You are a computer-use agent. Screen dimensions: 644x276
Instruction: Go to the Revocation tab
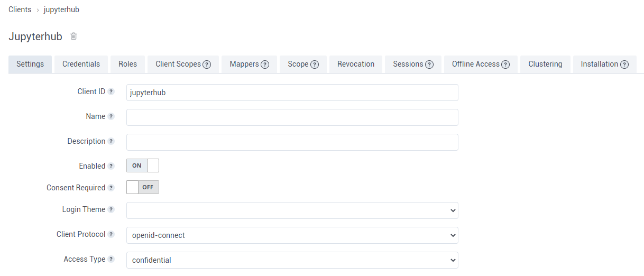356,64
